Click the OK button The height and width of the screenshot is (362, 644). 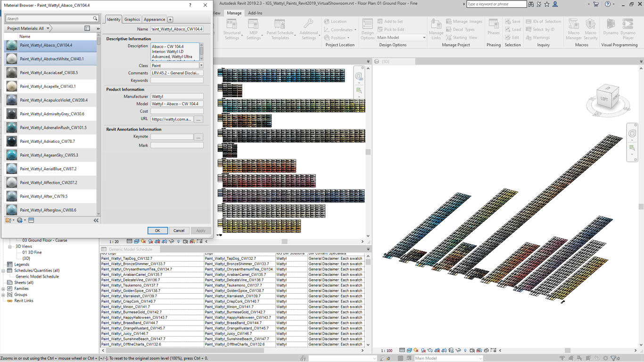pyautogui.click(x=157, y=230)
